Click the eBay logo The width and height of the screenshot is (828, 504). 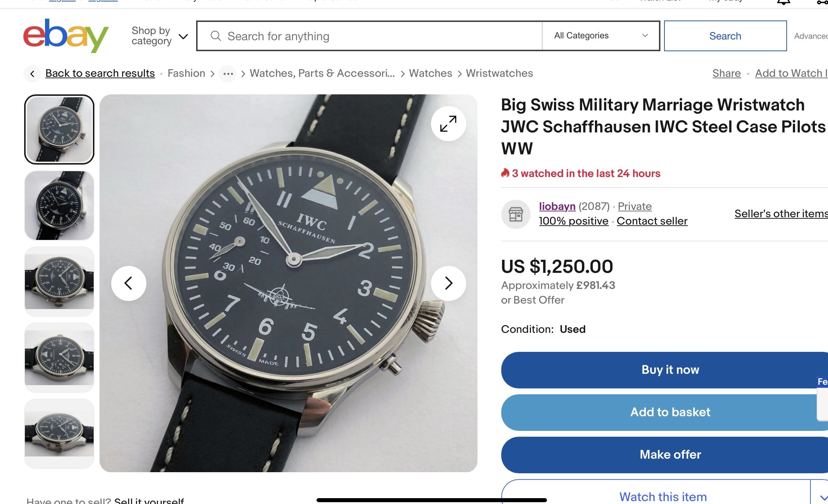point(66,36)
